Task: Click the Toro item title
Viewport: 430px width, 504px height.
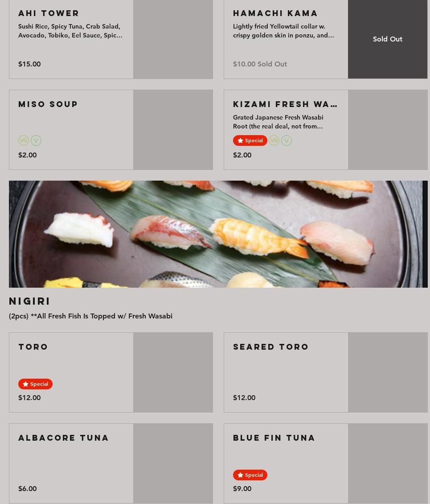Action: pyautogui.click(x=33, y=347)
